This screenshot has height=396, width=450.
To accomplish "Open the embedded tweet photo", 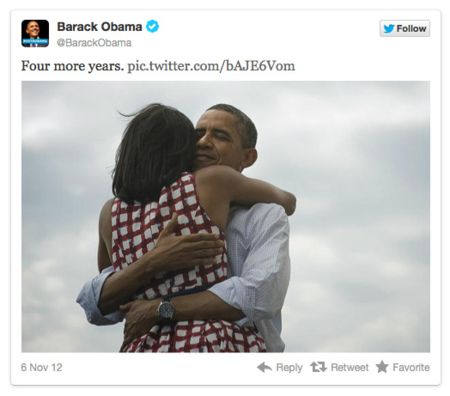I will (226, 217).
